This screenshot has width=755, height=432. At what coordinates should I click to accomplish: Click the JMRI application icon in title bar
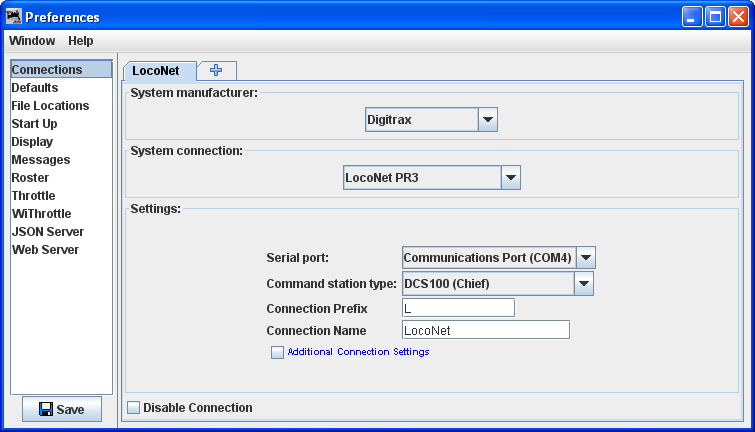click(13, 17)
